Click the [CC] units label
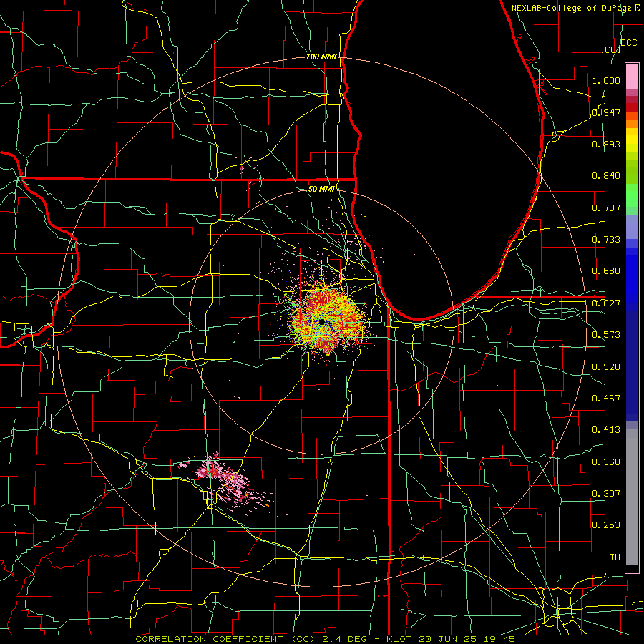 point(610,49)
